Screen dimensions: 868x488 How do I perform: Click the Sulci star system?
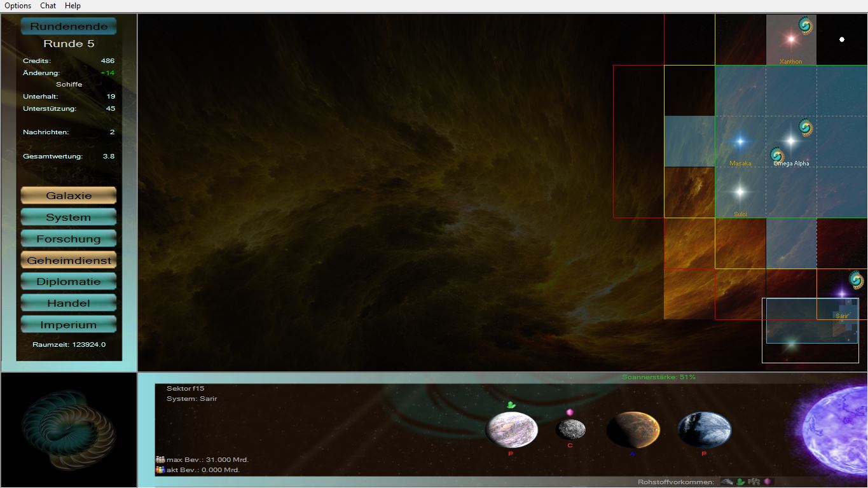(740, 191)
